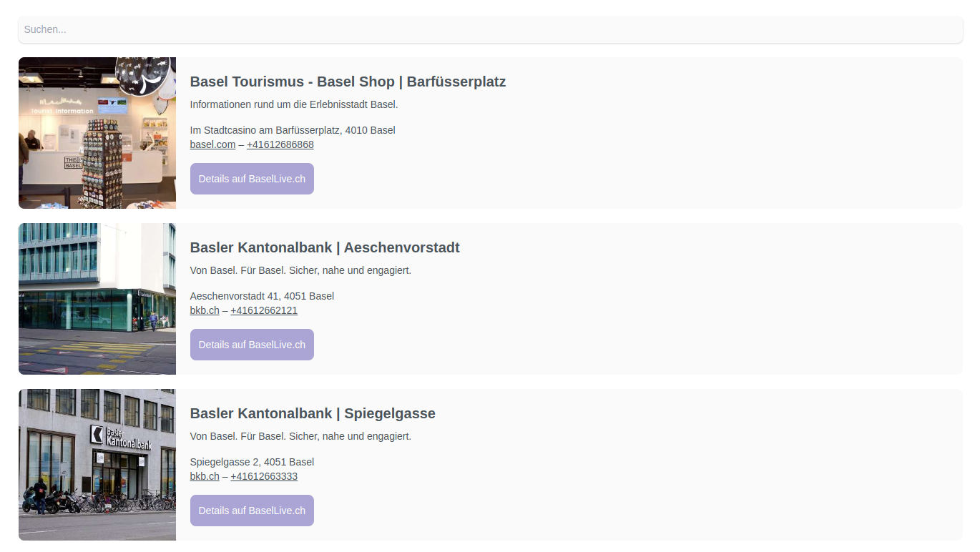The width and height of the screenshot is (980, 552).
Task: Click the Basler Kantonalbank | Spiegelgasse heading
Action: point(313,413)
